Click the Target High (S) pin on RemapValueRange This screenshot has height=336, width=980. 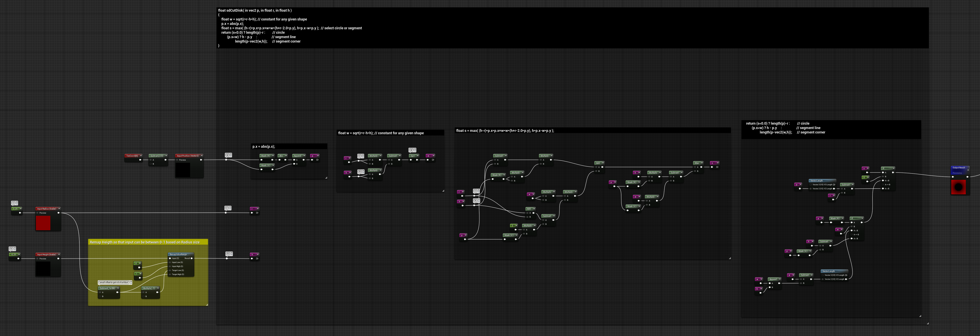click(x=170, y=274)
